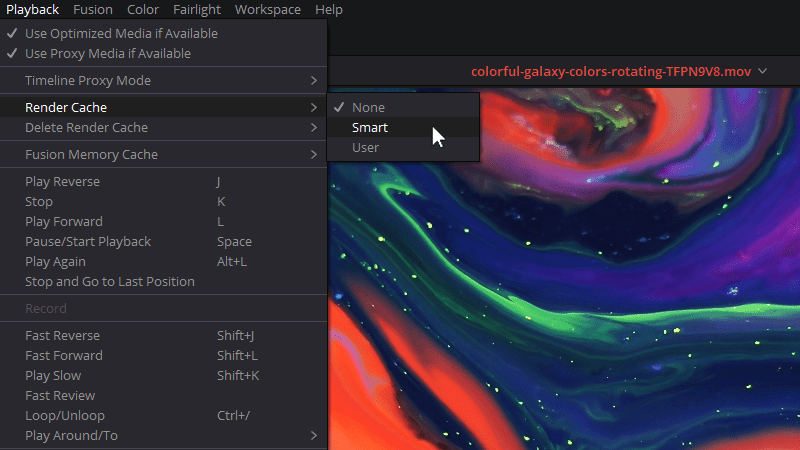
Task: Toggle Use Optimized Media if Available
Action: 120,33
